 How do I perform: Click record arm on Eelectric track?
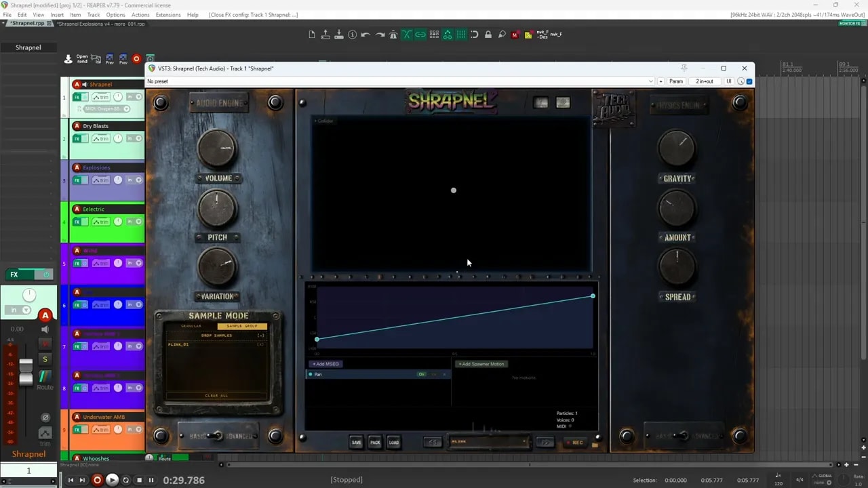[77, 209]
